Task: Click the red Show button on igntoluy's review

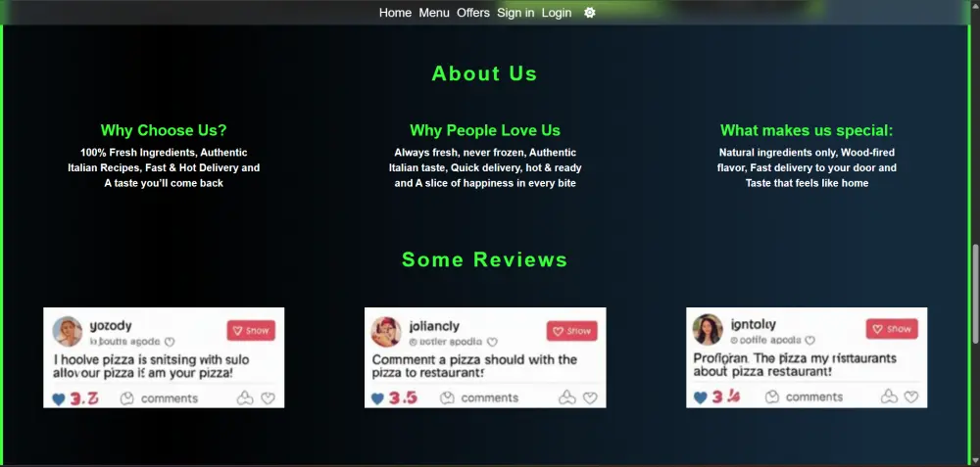Action: pos(892,328)
